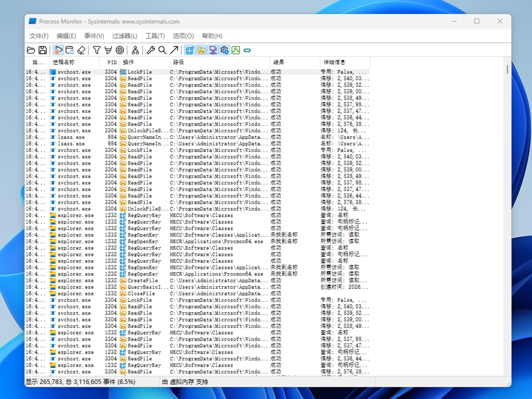Viewport: 532px width, 399px height.
Task: Toggle Show Process and Thread Activity
Action: [x=224, y=50]
